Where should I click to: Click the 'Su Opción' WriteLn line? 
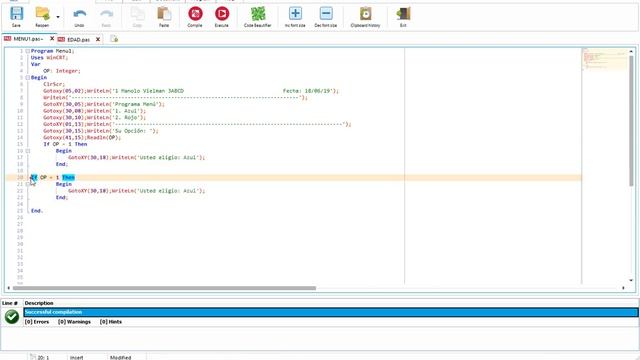[x=101, y=131]
